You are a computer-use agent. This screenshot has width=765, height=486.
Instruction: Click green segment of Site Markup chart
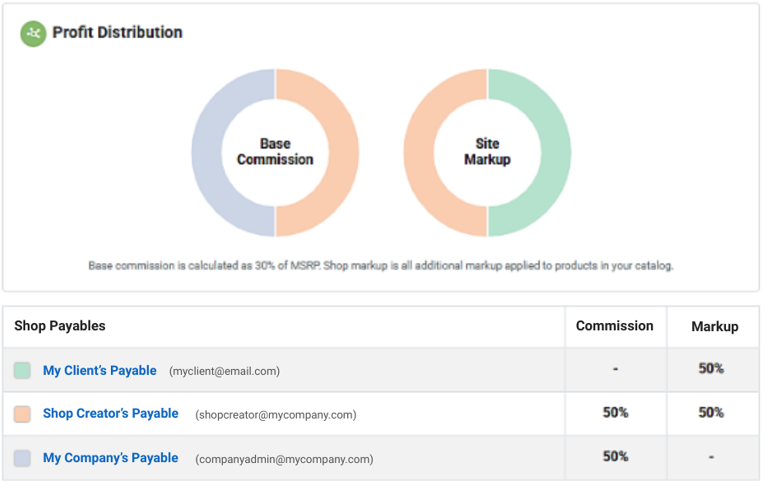click(555, 153)
